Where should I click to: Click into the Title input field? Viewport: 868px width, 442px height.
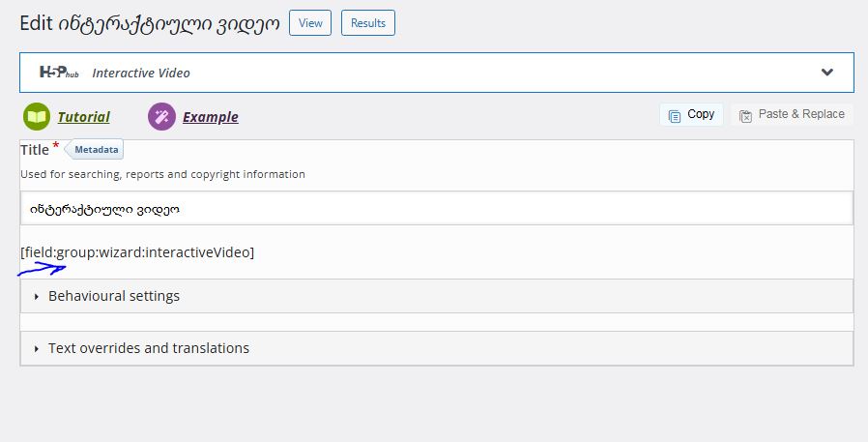[x=437, y=208]
